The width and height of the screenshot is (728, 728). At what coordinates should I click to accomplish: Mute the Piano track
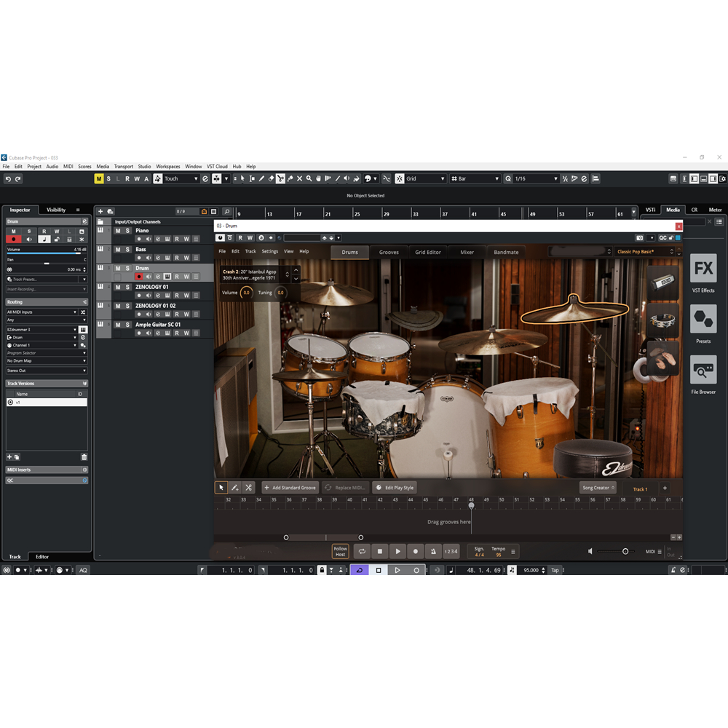click(x=118, y=231)
